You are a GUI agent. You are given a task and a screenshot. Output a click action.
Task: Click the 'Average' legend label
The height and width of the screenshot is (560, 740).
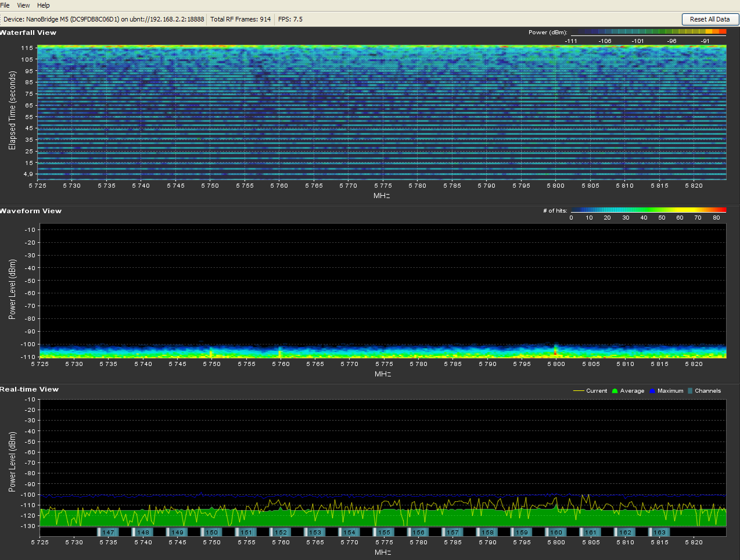point(632,391)
